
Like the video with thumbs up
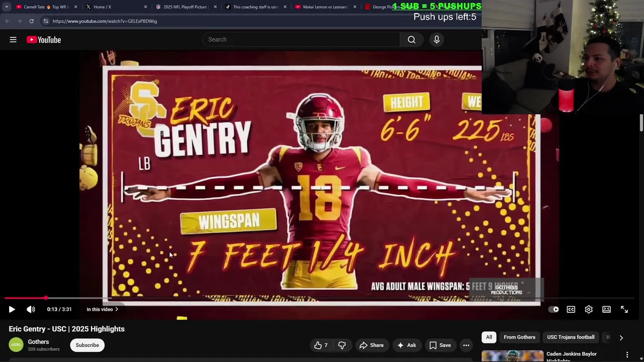[x=321, y=345]
